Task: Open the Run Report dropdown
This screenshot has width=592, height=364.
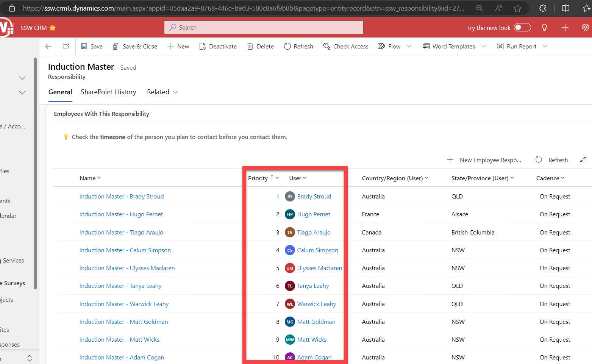Action: coord(545,46)
